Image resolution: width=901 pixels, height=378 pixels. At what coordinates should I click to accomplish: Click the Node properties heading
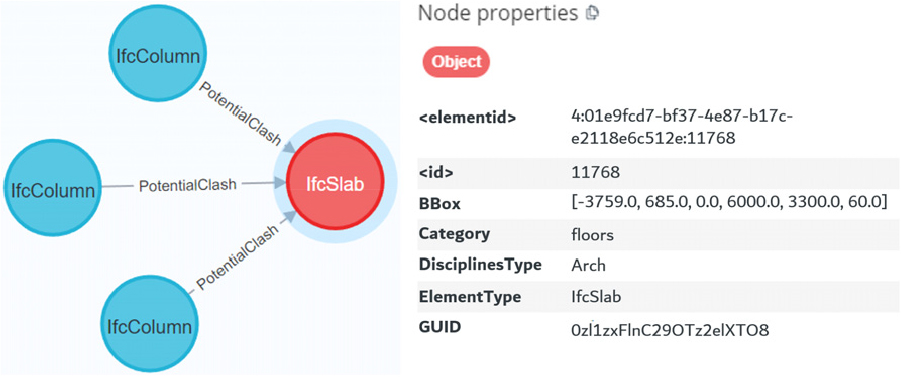tap(497, 13)
